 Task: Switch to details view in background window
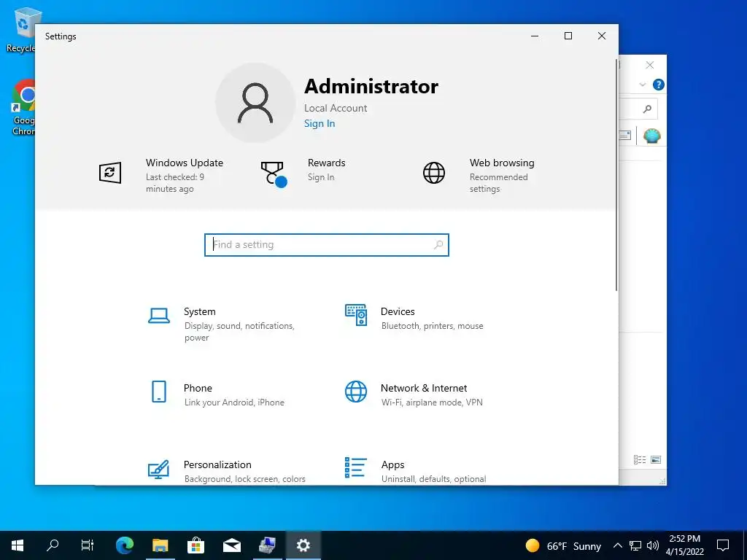coord(639,459)
